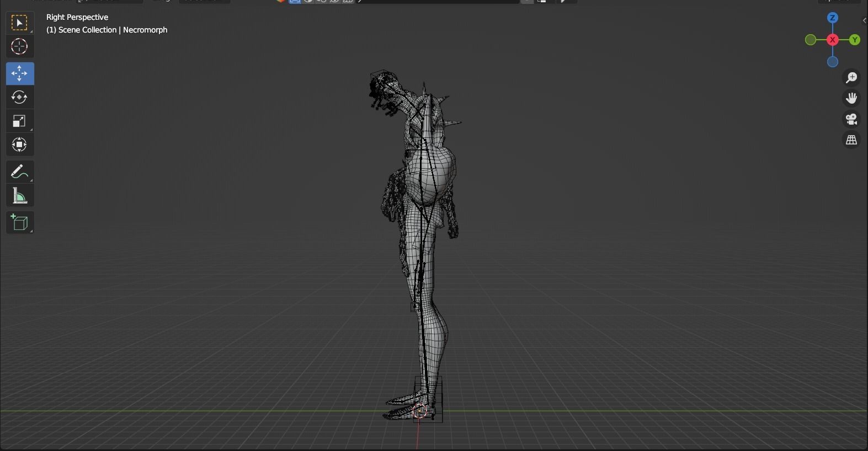Toggle perspective/orthographic with grid icon
The height and width of the screenshot is (451, 868).
(851, 140)
